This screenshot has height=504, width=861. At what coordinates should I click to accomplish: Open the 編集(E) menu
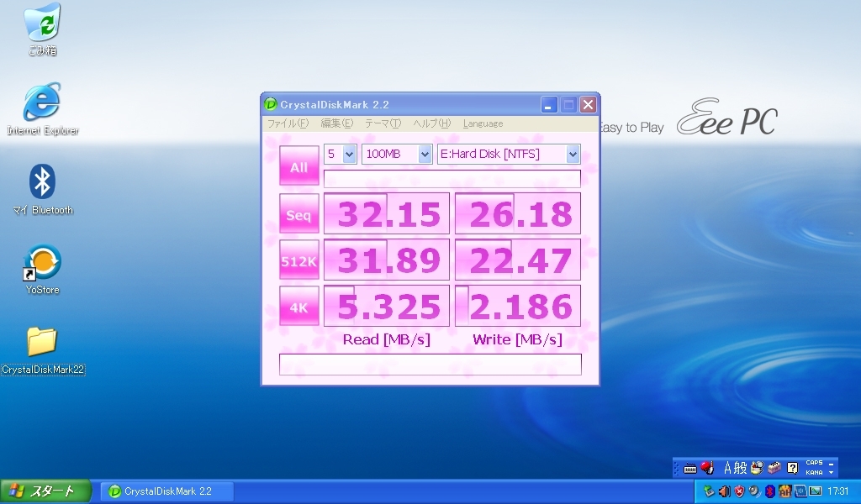click(336, 123)
